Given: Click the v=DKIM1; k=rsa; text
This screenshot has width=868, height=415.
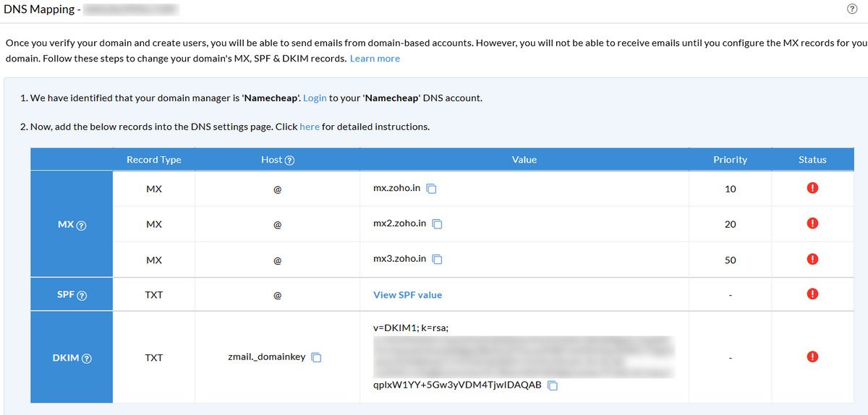Looking at the screenshot, I should point(411,328).
